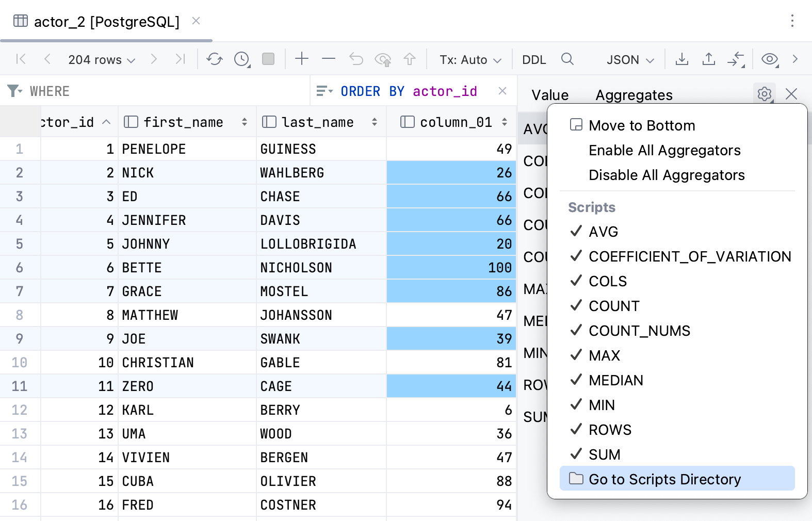Image resolution: width=812 pixels, height=521 pixels.
Task: Click the import data upload icon
Action: tap(708, 59)
